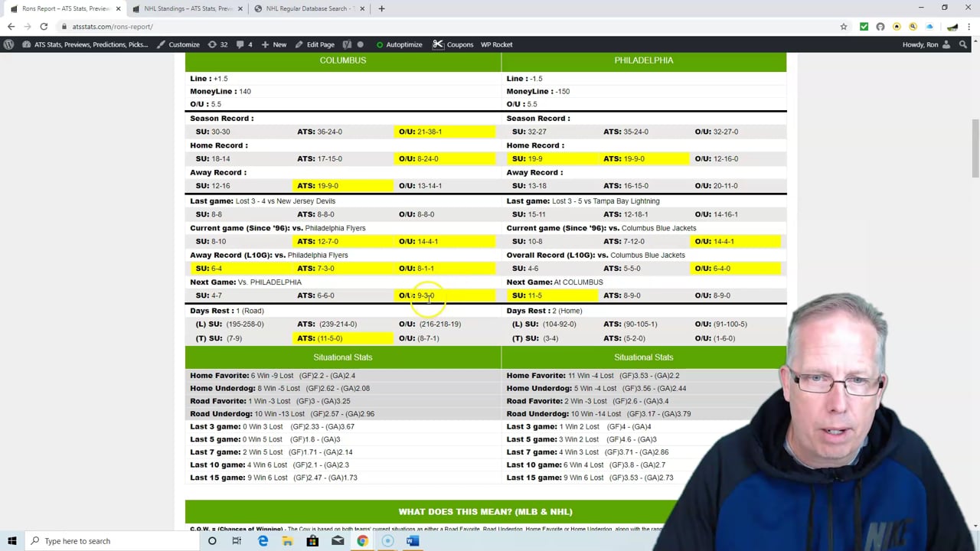The image size is (980, 551).
Task: Click the PHILADELPHIA team header
Action: click(x=643, y=60)
